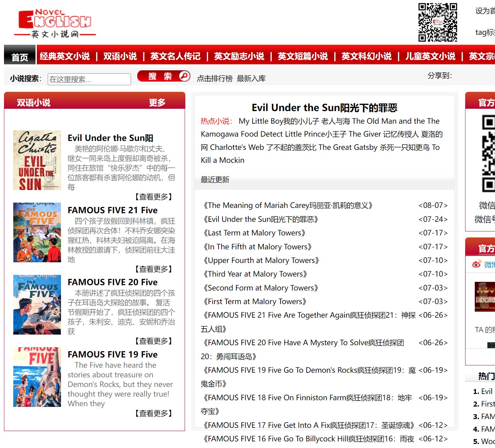Click the QR code in the header
The image size is (495, 448).
tap(438, 22)
